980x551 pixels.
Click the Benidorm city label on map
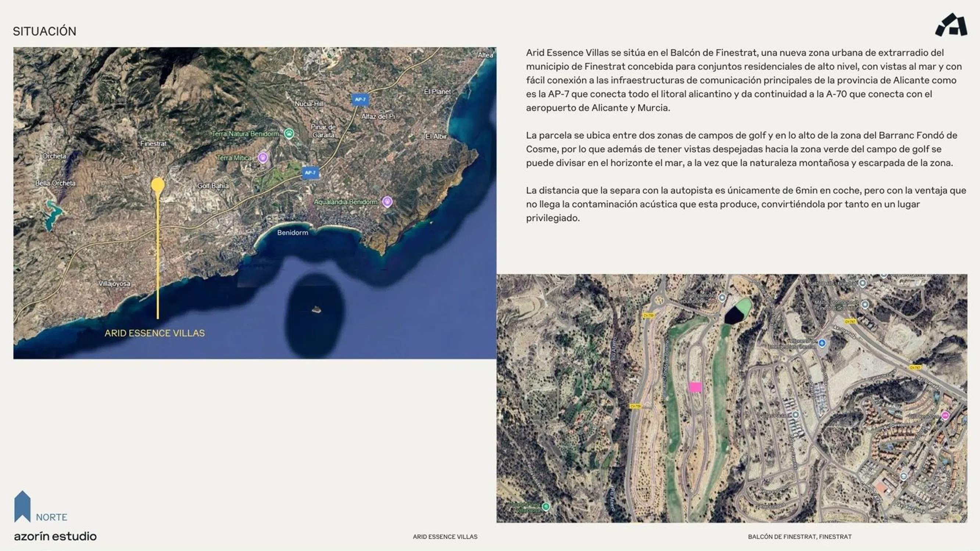[x=293, y=233]
